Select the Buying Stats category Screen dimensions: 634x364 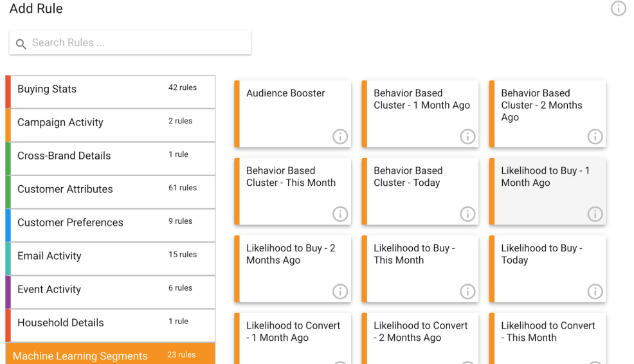pyautogui.click(x=111, y=89)
